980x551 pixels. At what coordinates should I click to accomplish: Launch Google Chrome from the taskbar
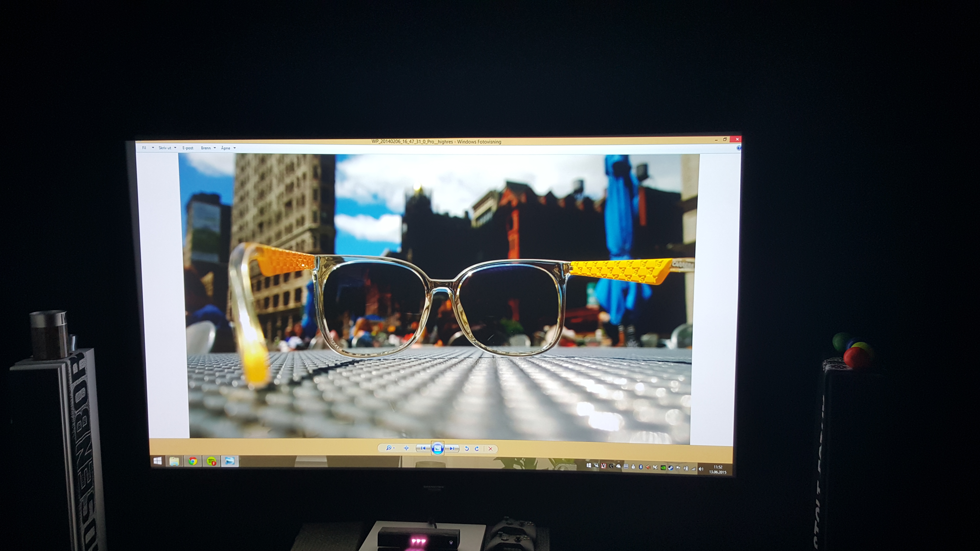(x=193, y=461)
